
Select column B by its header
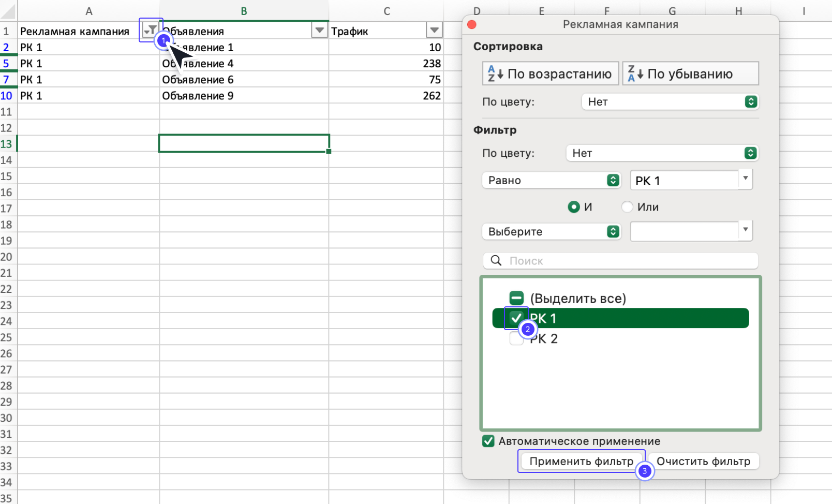click(x=244, y=11)
